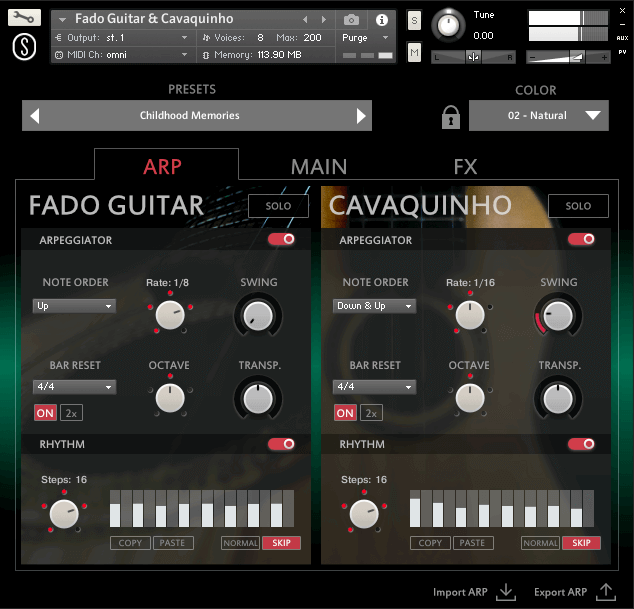Go to previous instrument using header left arrow

305,19
